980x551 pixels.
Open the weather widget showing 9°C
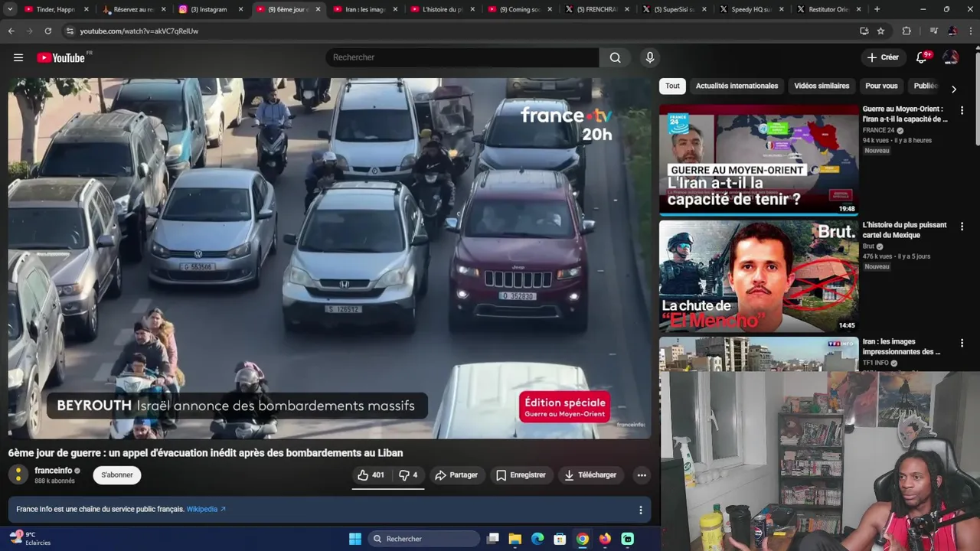[x=29, y=539]
